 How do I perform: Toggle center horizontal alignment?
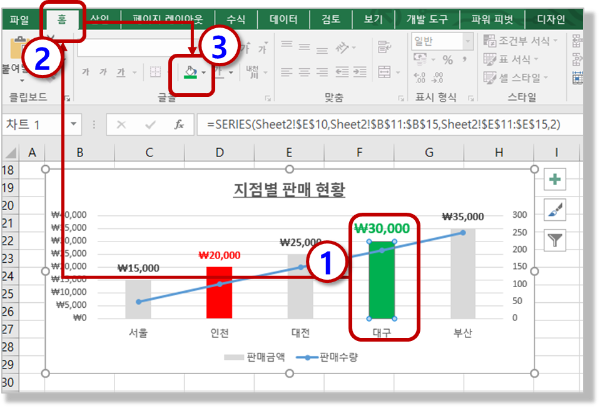tap(304, 72)
